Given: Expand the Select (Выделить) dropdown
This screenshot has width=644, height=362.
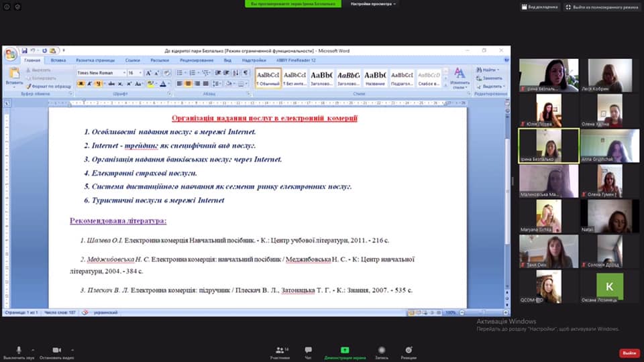Looking at the screenshot, I should (x=504, y=86).
